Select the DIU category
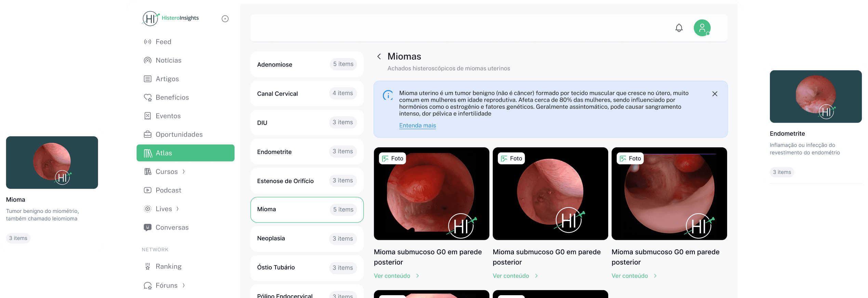 [x=307, y=122]
